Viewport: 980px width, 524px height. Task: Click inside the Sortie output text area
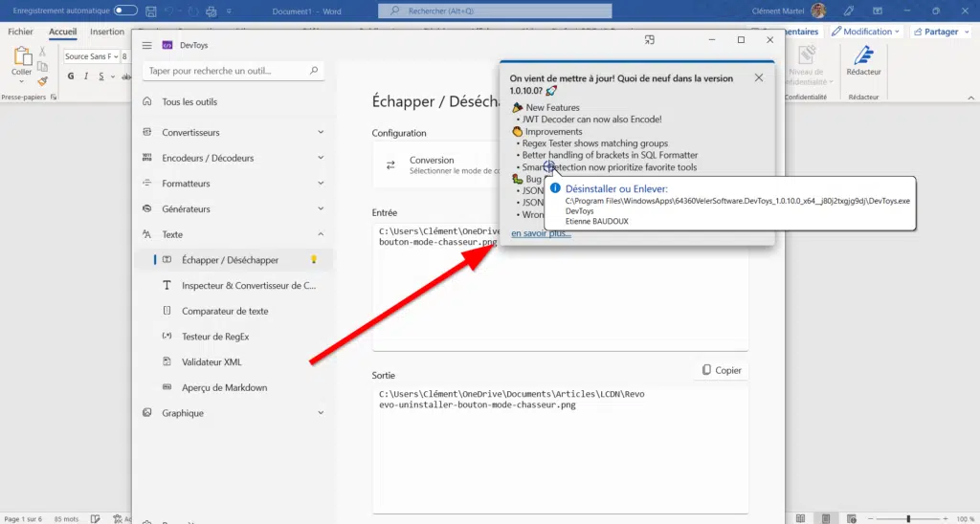560,448
